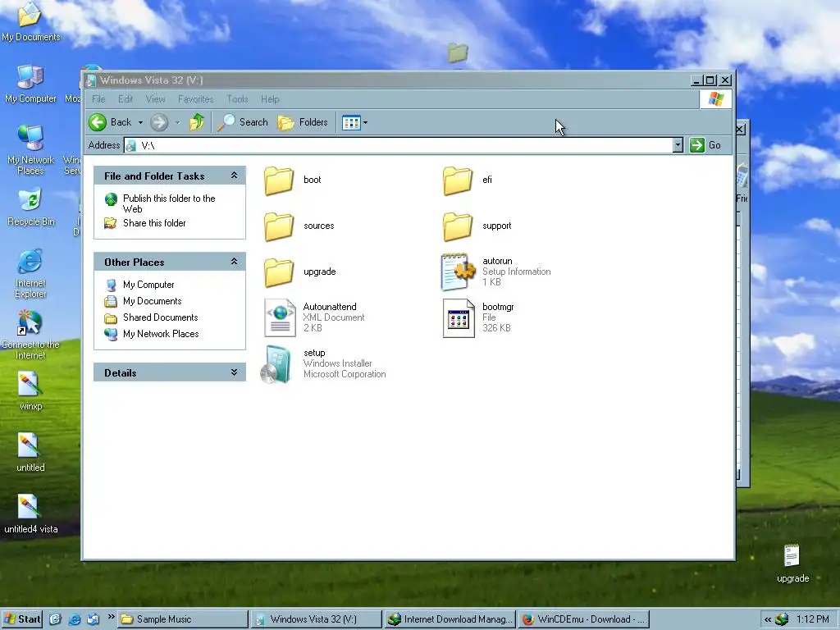
Task: Click the Go button
Action: [x=705, y=145]
